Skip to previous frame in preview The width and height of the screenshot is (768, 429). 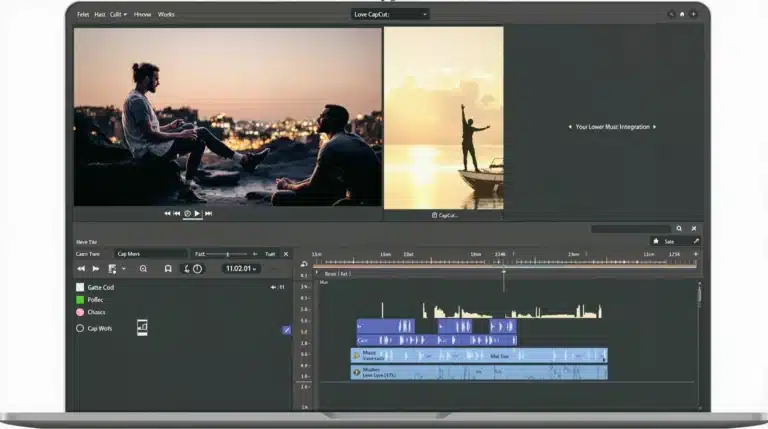pos(177,214)
